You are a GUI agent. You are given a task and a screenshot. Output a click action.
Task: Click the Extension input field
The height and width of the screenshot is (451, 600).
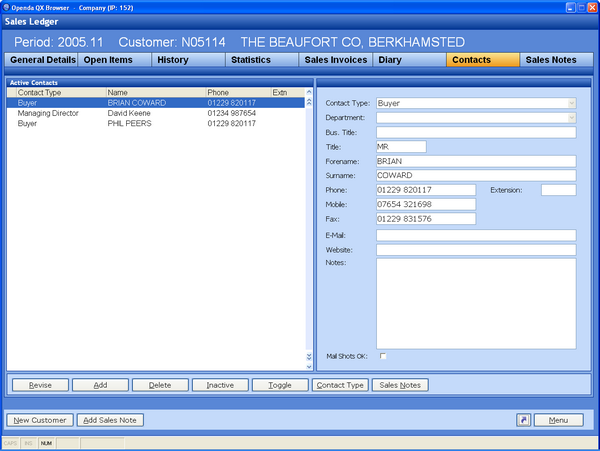[x=558, y=190]
